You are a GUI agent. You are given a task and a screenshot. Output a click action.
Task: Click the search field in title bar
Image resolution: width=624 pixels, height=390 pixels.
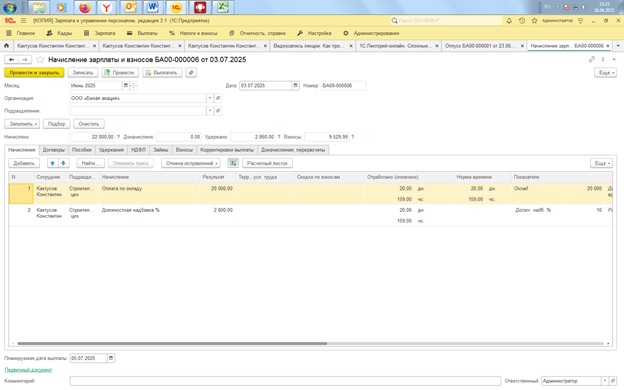coord(446,20)
